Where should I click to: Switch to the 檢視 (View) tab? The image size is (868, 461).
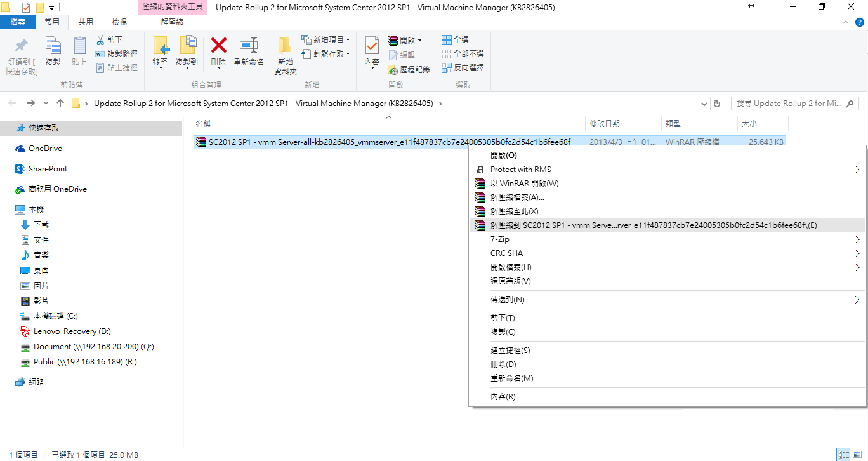point(119,22)
